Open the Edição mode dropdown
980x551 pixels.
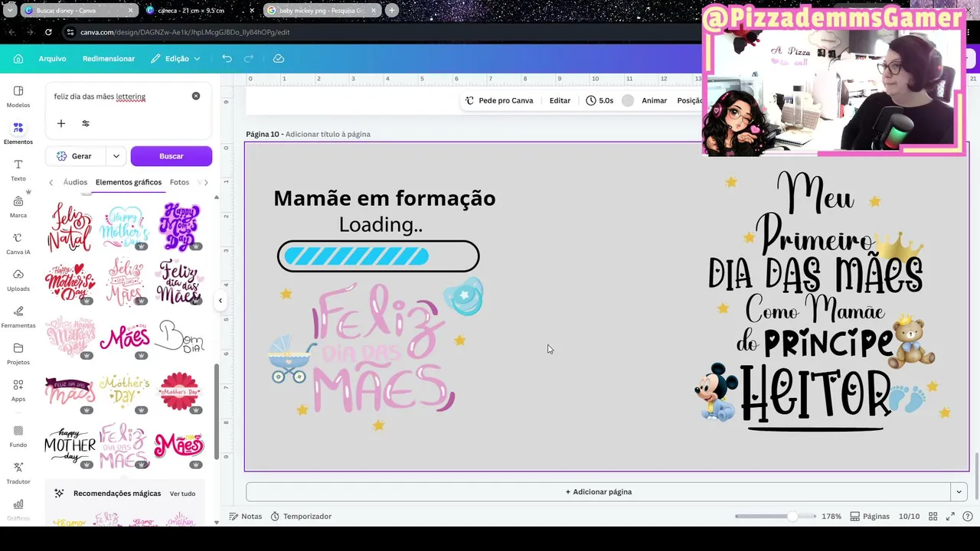coord(175,59)
